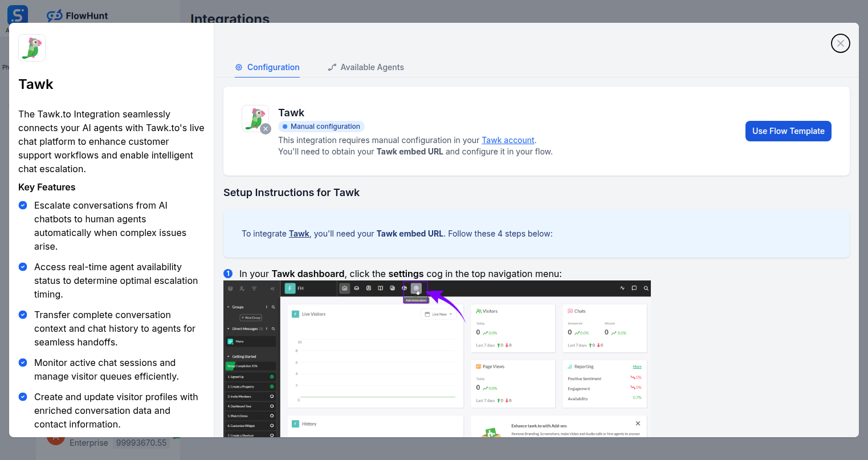
Task: Click the home icon in the dashboard top navigation
Action: tap(344, 288)
